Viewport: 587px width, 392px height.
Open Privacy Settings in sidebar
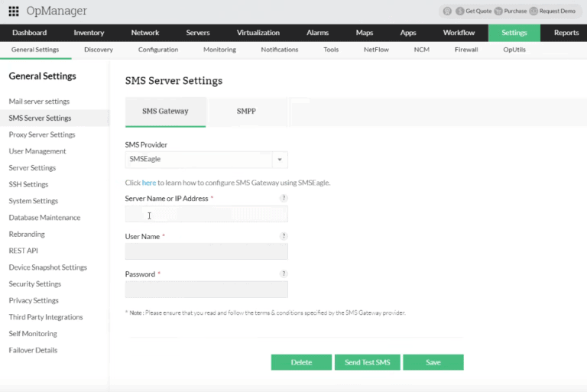click(x=34, y=300)
